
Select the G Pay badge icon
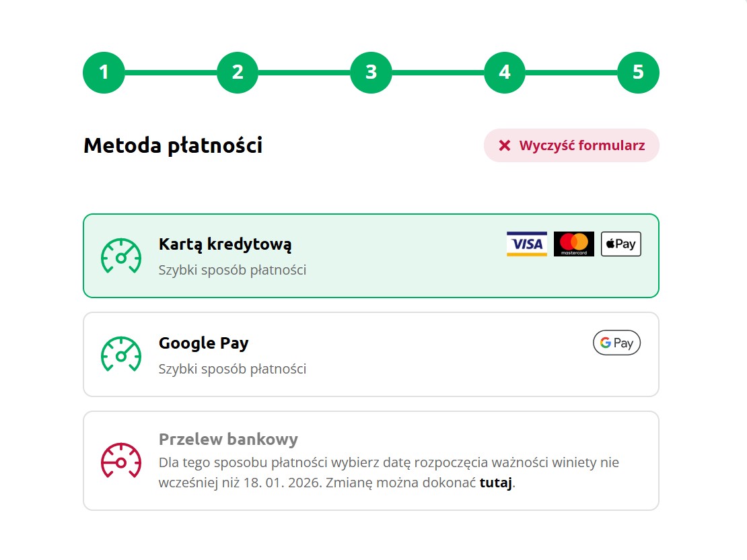(x=616, y=343)
